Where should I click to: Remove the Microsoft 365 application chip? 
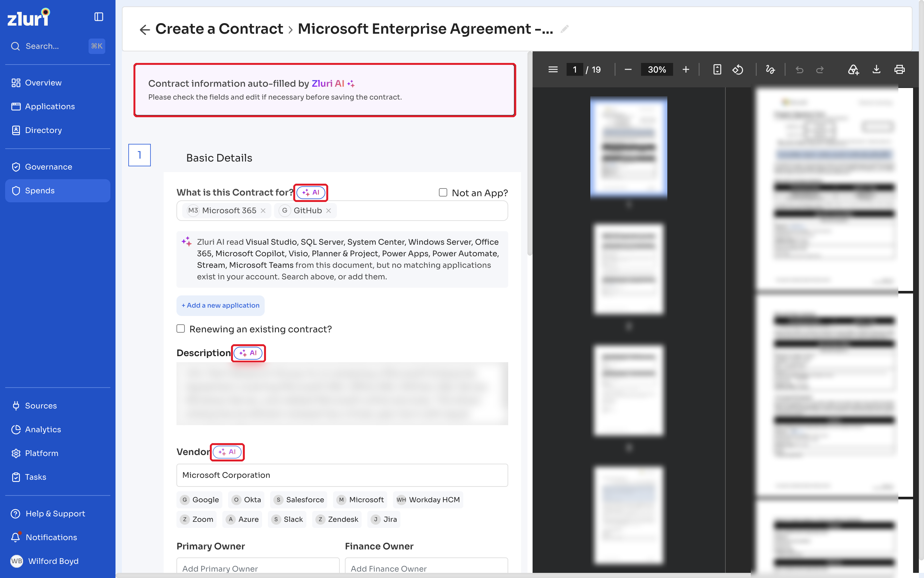(x=263, y=211)
